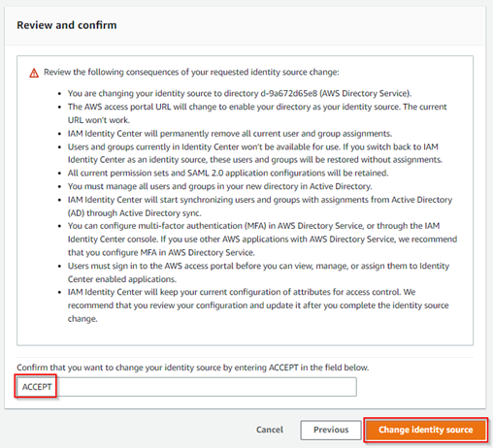Click the 'Confirm that you want to change' instruction
This screenshot has height=448, width=493.
193,368
